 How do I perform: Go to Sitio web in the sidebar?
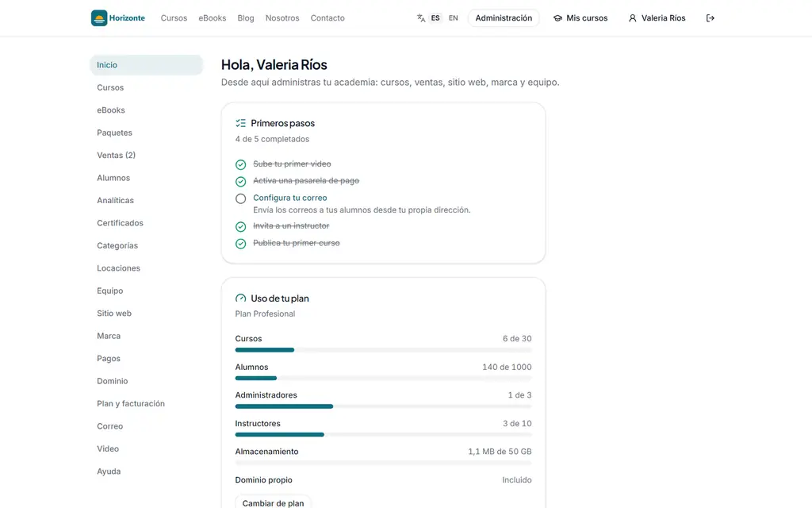pos(146,313)
